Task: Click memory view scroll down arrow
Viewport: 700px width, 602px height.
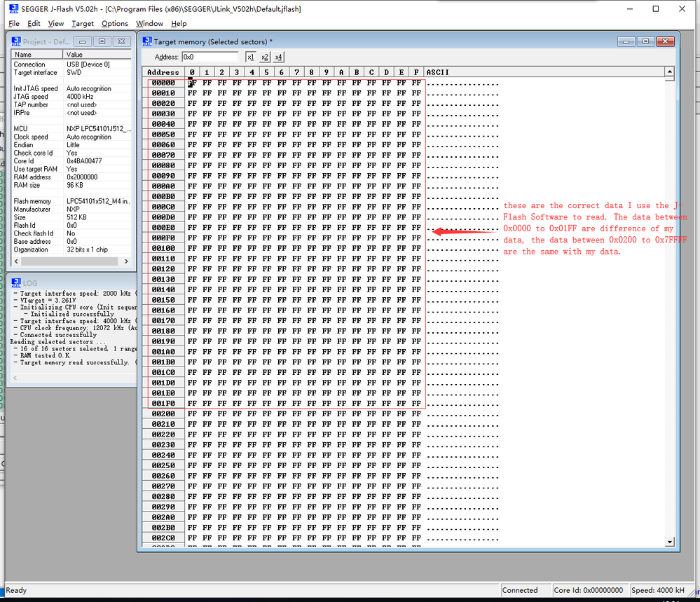Action: pos(669,542)
